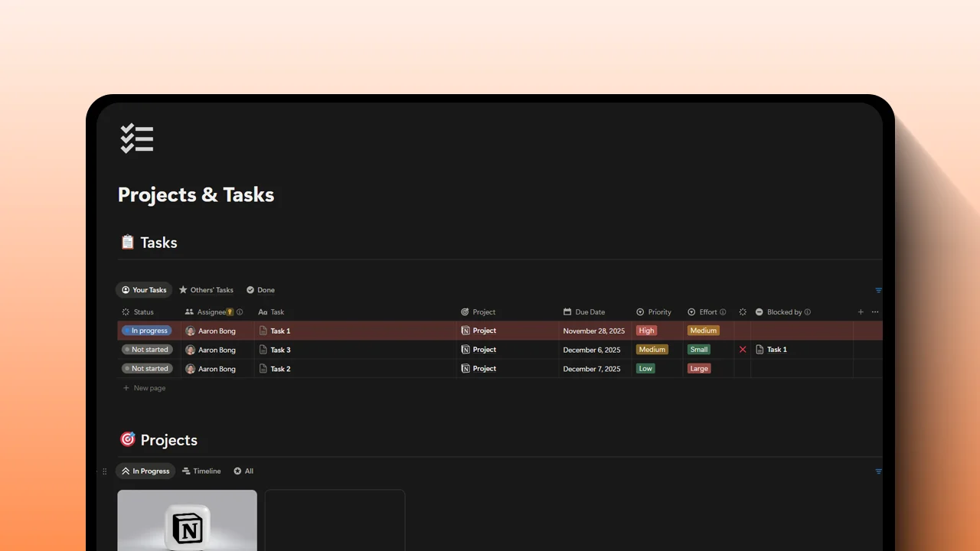The width and height of the screenshot is (980, 551).
Task: Open the Tasks table filter icon
Action: click(x=878, y=290)
